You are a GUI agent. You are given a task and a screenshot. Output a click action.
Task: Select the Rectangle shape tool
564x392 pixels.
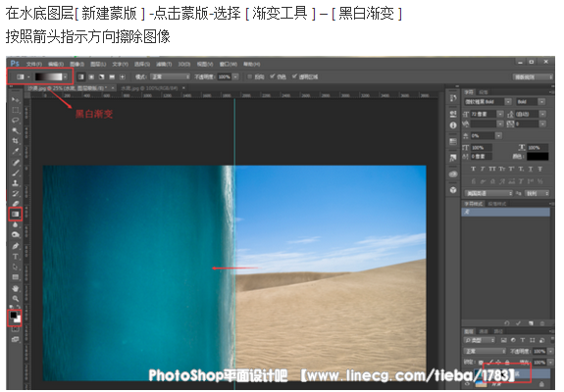(x=15, y=277)
